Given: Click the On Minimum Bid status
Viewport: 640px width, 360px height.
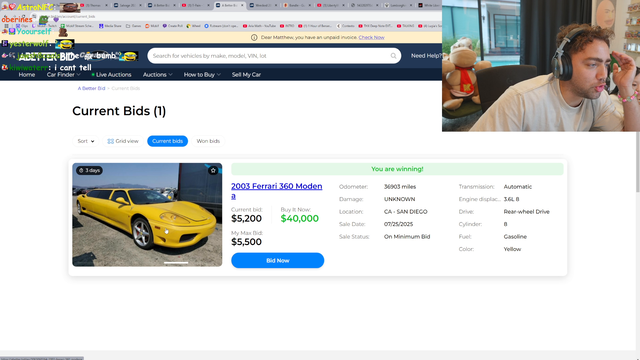Looking at the screenshot, I should (407, 237).
